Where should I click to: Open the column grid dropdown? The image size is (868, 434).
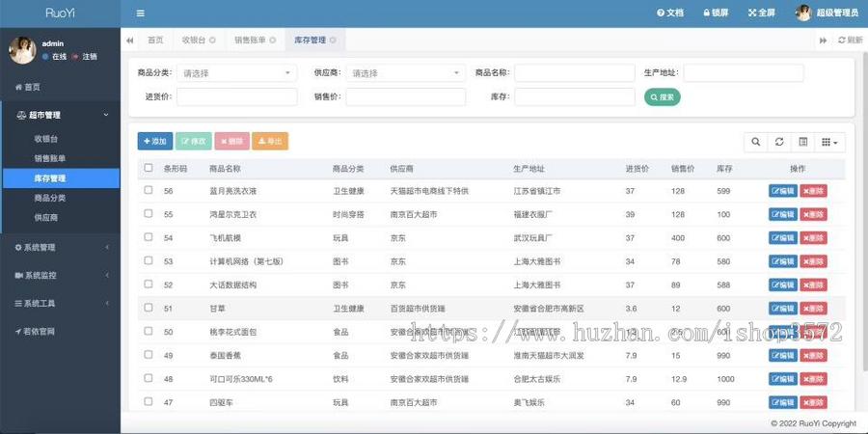[829, 143]
